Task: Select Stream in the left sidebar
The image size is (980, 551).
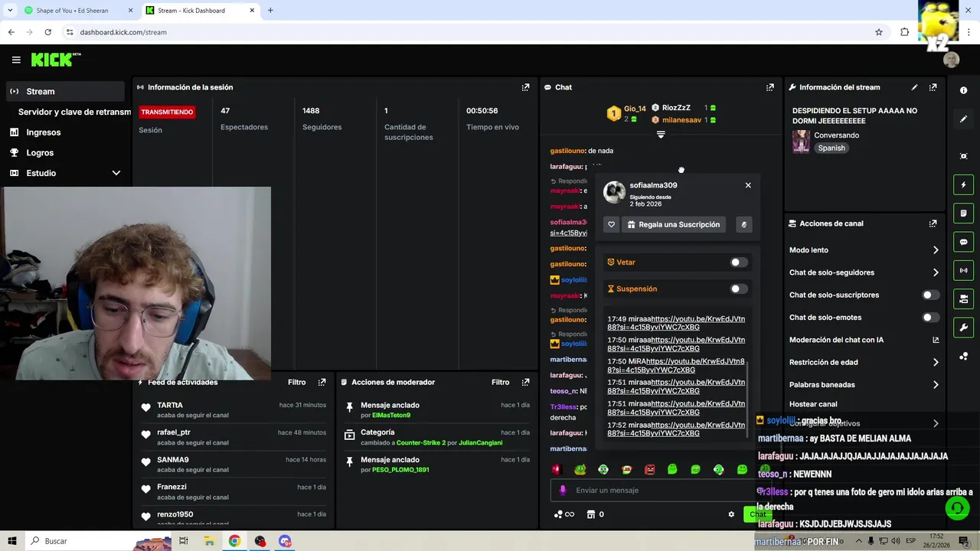Action: tap(64, 91)
